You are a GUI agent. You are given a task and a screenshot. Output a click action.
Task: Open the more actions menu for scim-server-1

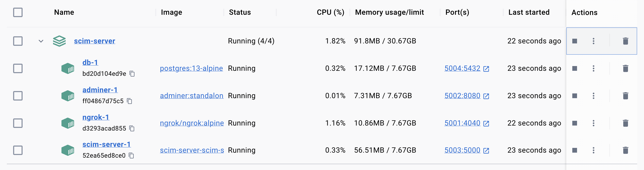click(x=593, y=150)
